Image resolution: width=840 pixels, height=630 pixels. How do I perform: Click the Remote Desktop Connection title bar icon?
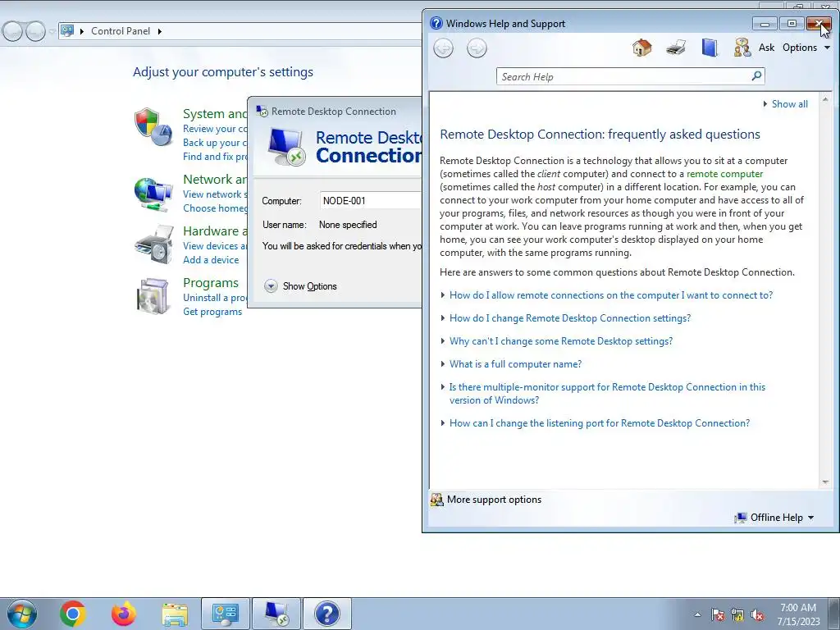pos(262,111)
